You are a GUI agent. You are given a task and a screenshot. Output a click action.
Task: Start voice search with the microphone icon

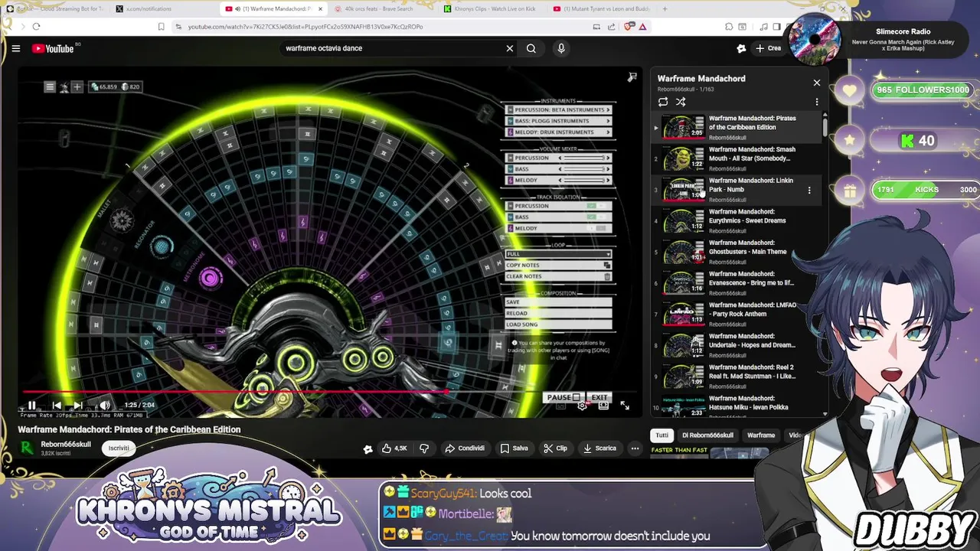561,48
